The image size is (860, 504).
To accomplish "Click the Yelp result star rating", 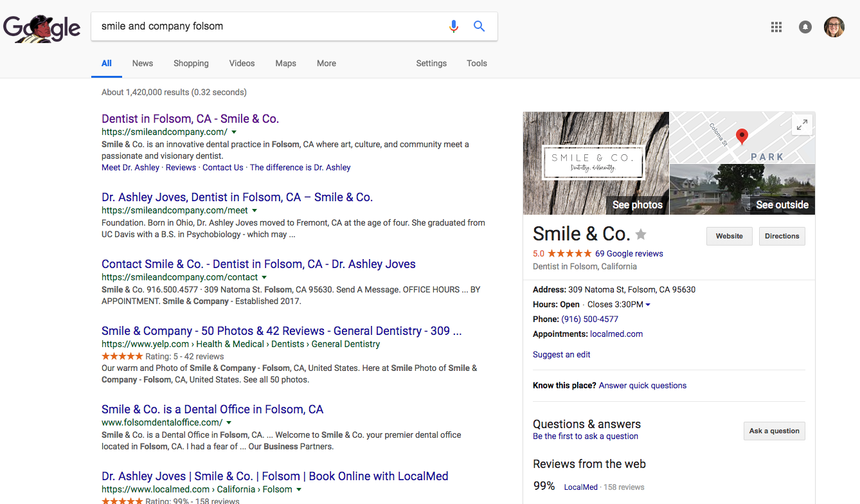I will point(122,356).
